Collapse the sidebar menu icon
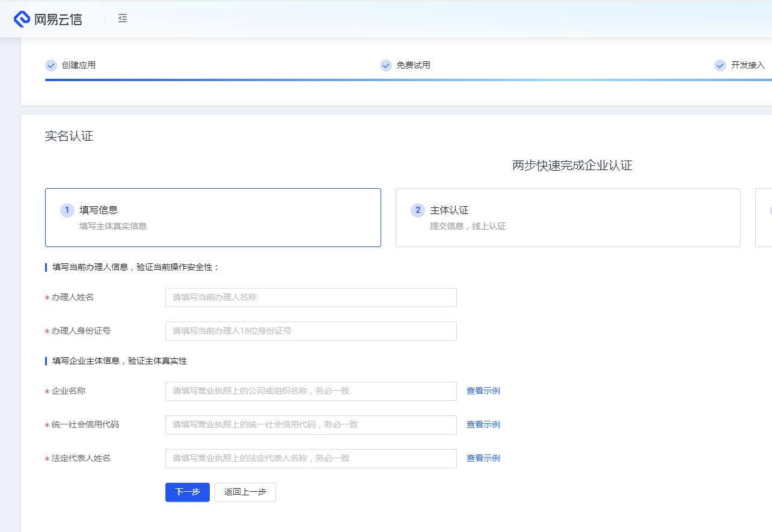The width and height of the screenshot is (772, 532). (x=123, y=19)
